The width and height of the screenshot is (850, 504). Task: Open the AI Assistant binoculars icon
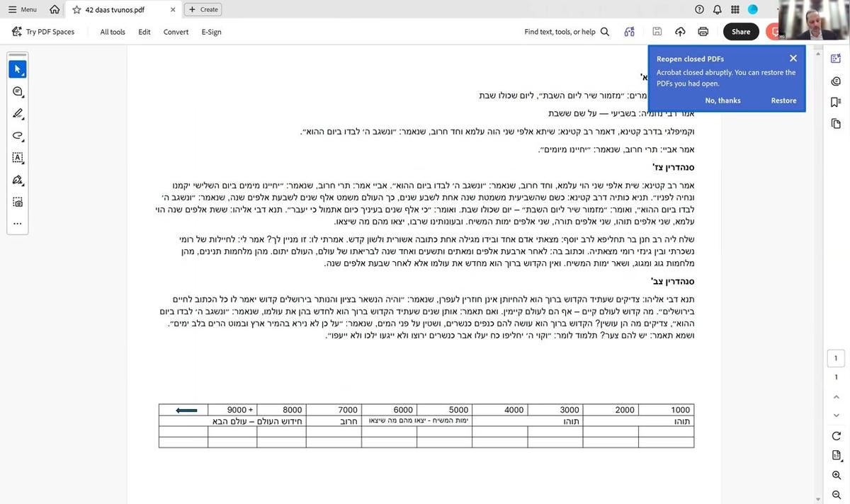click(x=629, y=32)
